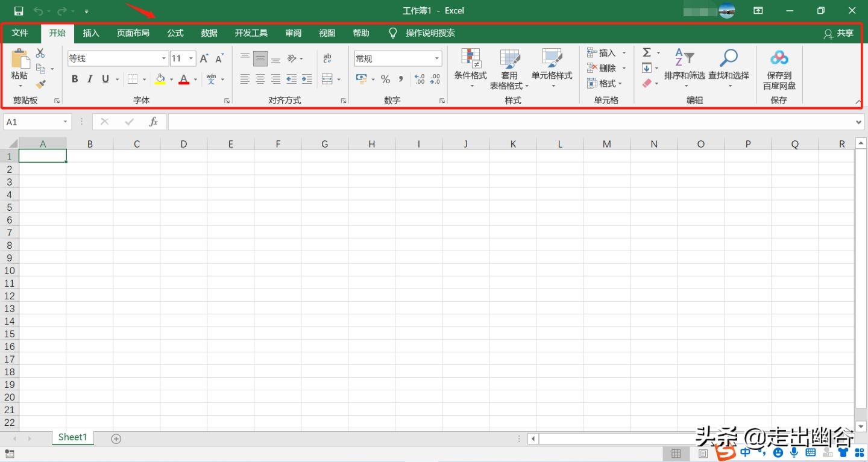
Task: Apply comma style number format
Action: click(x=401, y=80)
